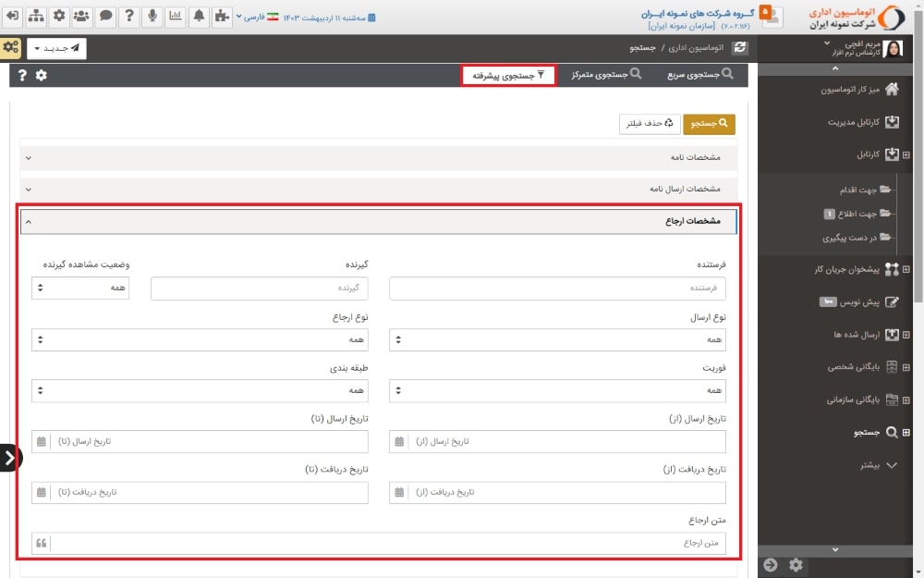The image size is (924, 578).
Task: Click the microphone icon in top toolbar
Action: tap(152, 16)
